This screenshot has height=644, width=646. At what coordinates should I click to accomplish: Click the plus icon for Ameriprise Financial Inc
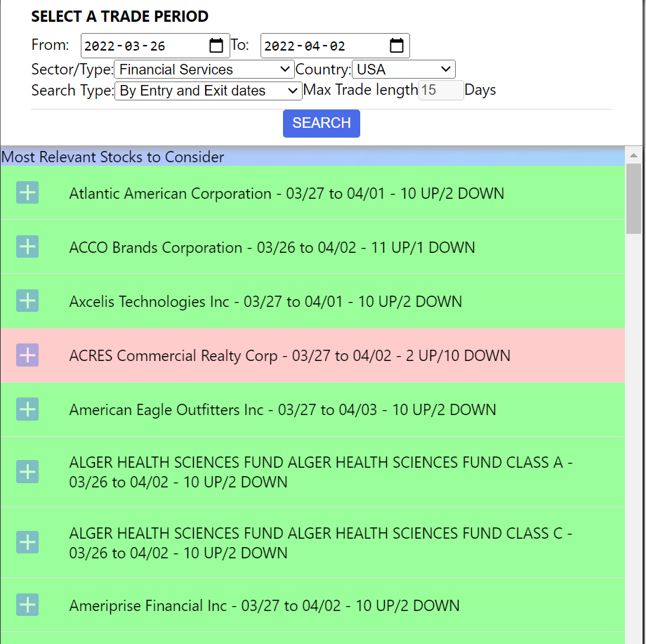coord(27,604)
